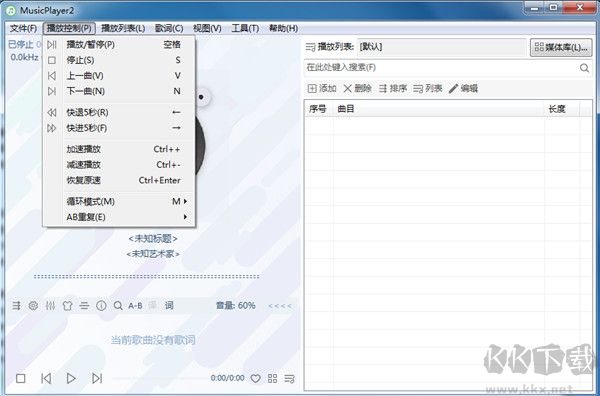Click the bottom next track button
Screen dimensions: 600x396
(97, 378)
